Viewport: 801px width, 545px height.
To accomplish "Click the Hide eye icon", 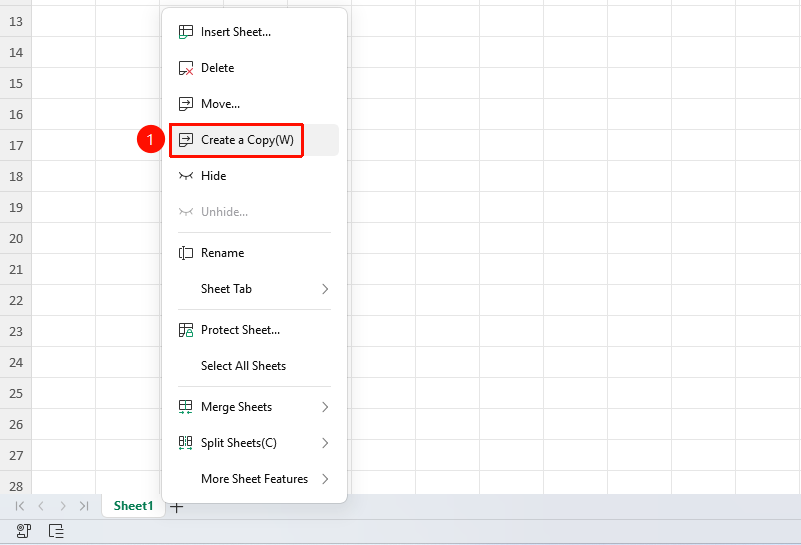I will point(185,176).
